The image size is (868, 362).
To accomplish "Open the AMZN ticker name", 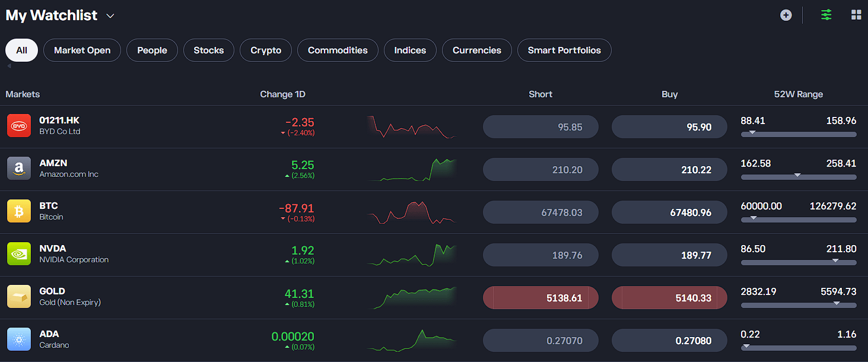I will tap(53, 163).
